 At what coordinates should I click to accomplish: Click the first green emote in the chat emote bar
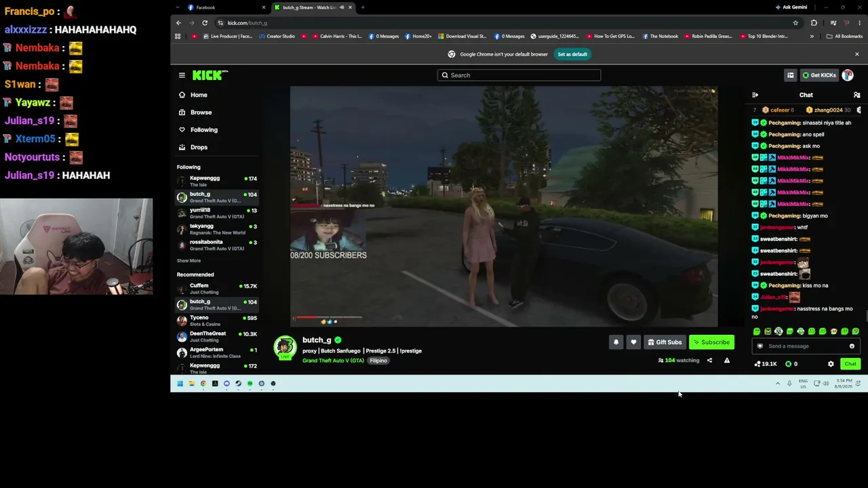757,331
